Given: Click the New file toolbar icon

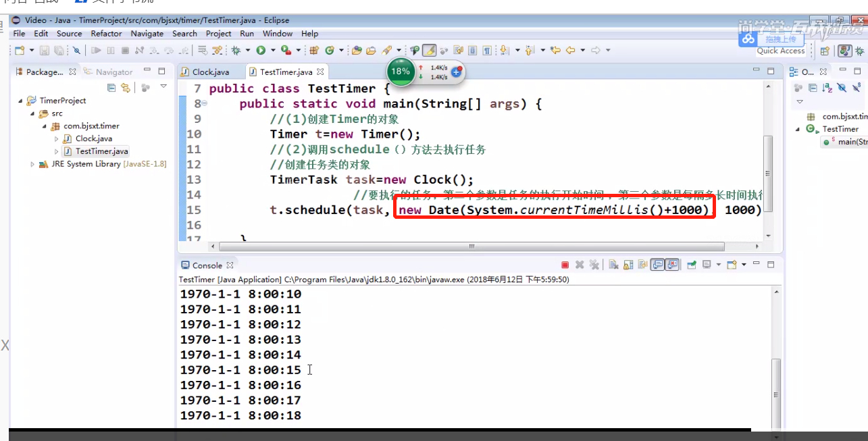Looking at the screenshot, I should pyautogui.click(x=20, y=51).
